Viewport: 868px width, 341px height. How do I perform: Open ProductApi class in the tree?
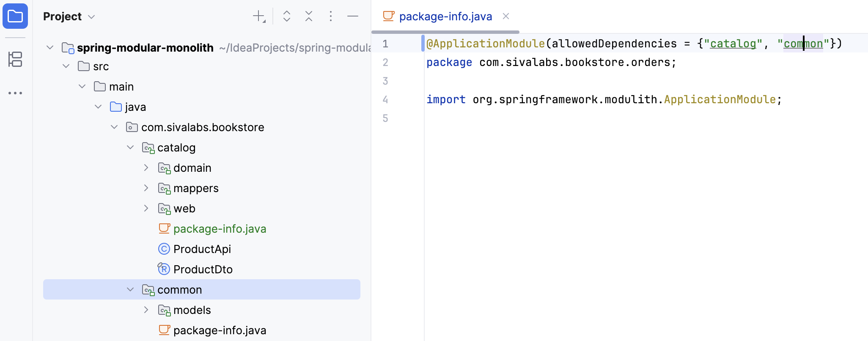coord(202,249)
